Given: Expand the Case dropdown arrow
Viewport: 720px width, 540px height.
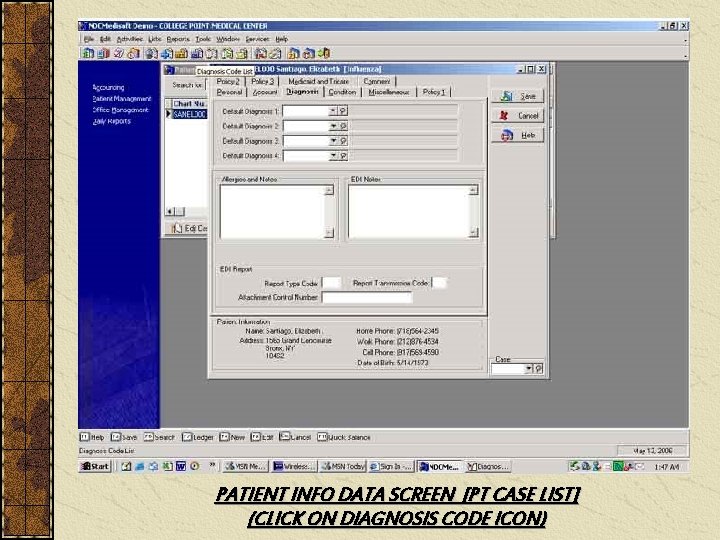Looking at the screenshot, I should [x=529, y=369].
